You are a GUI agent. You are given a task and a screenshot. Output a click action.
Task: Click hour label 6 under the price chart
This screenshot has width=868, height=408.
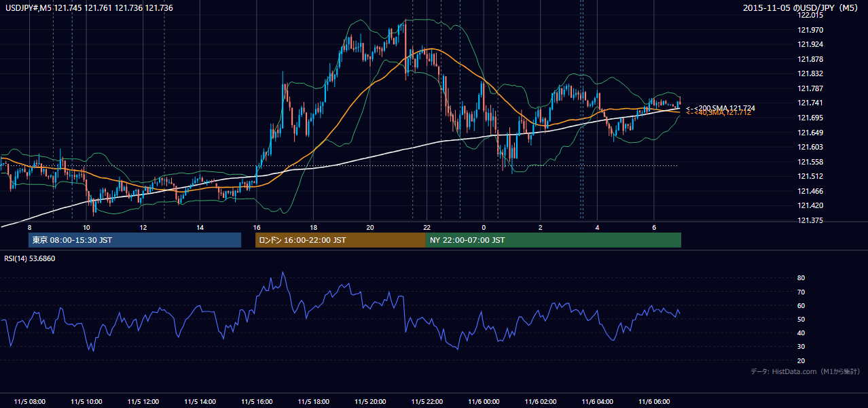(x=653, y=227)
